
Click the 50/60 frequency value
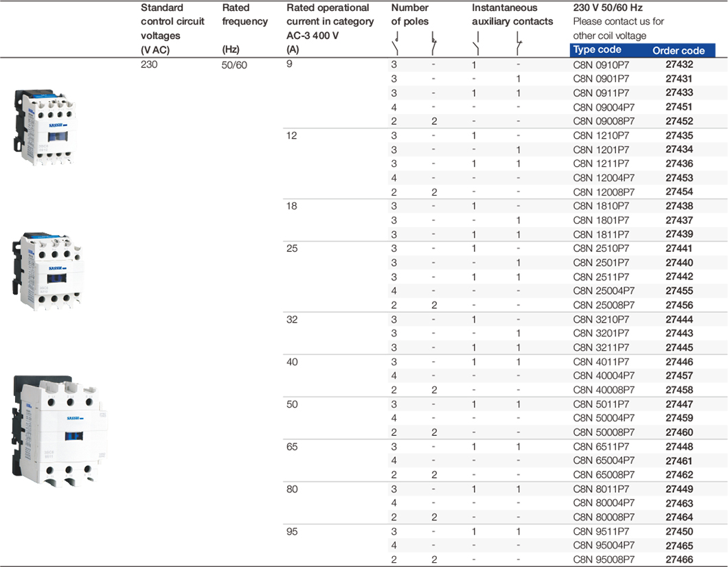tap(235, 65)
